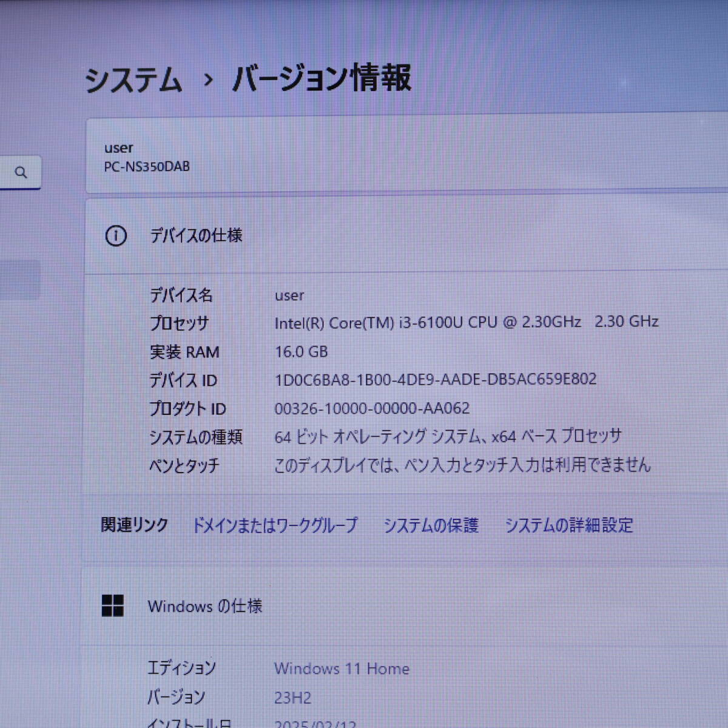Screen dimensions: 728x728
Task: Click the info icon beside デバイスの仕様
Action: [116, 236]
